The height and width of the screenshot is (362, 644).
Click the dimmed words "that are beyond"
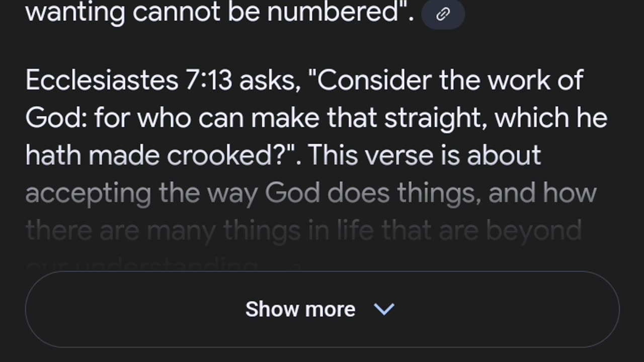click(481, 231)
